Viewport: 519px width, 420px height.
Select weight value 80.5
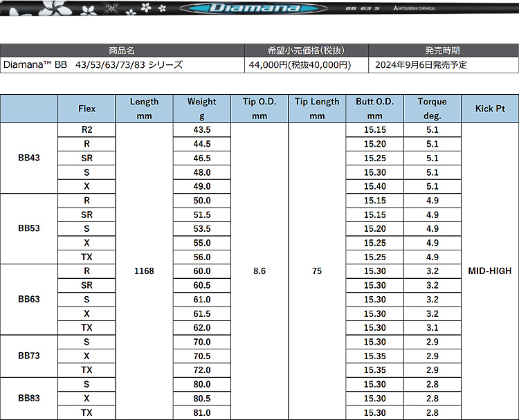(202, 399)
